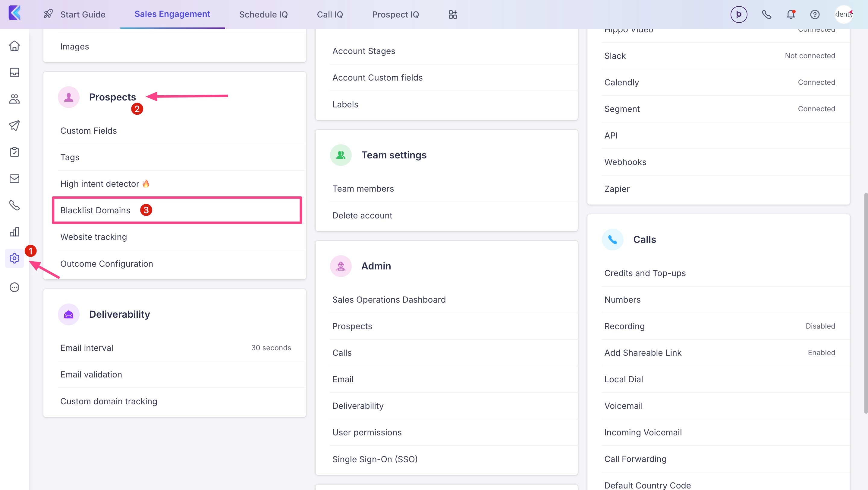Open the more apps grid icon
Viewport: 868px width, 490px height.
(x=452, y=14)
